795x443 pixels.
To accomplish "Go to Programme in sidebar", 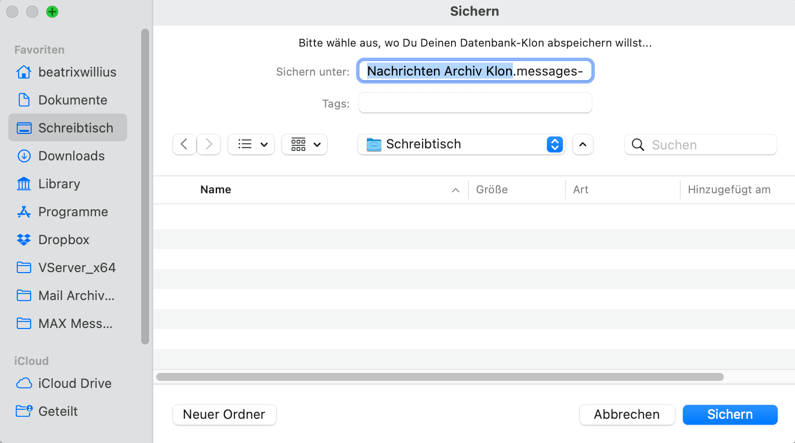I will (x=67, y=211).
